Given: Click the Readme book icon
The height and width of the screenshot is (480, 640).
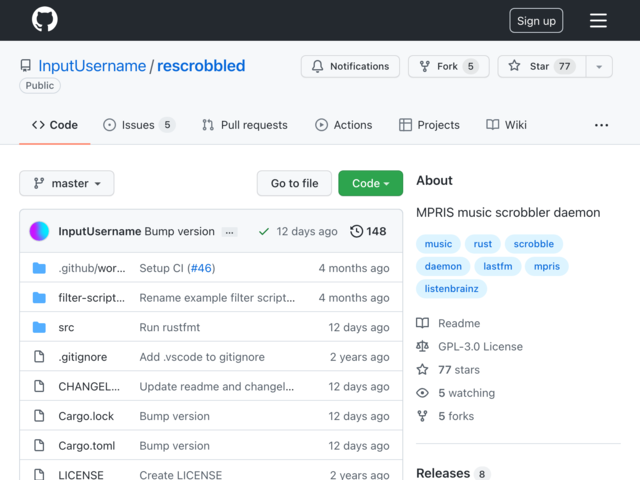Looking at the screenshot, I should coord(422,323).
